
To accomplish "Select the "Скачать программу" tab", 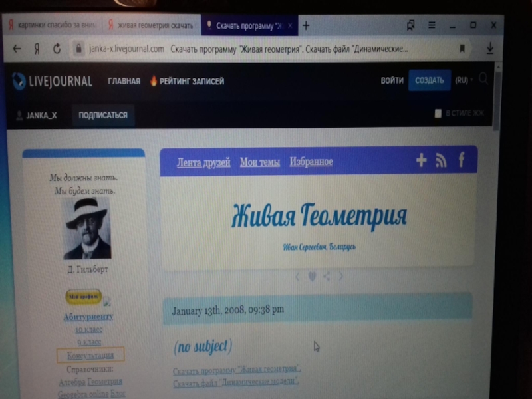I will tap(249, 25).
